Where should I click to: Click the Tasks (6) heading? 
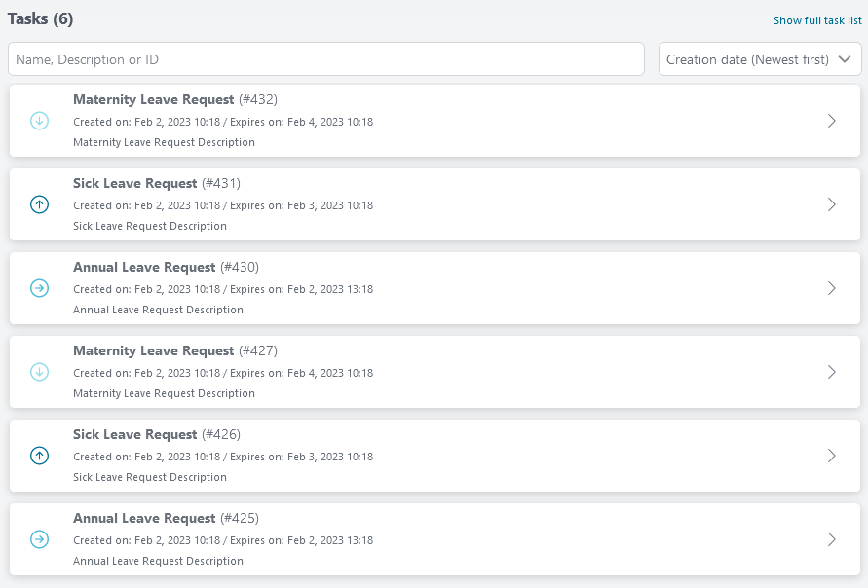pyautogui.click(x=40, y=18)
